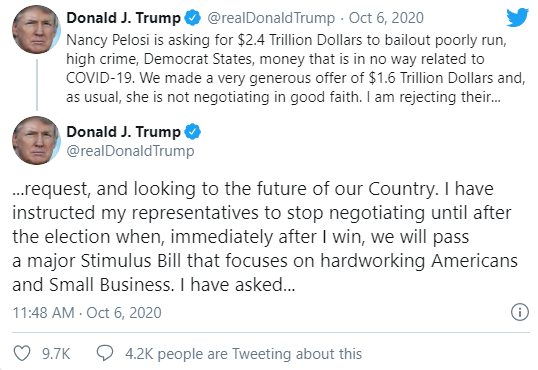Open the Oct 6, 2020 date in the parent header
The width and height of the screenshot is (538, 370).
(386, 18)
